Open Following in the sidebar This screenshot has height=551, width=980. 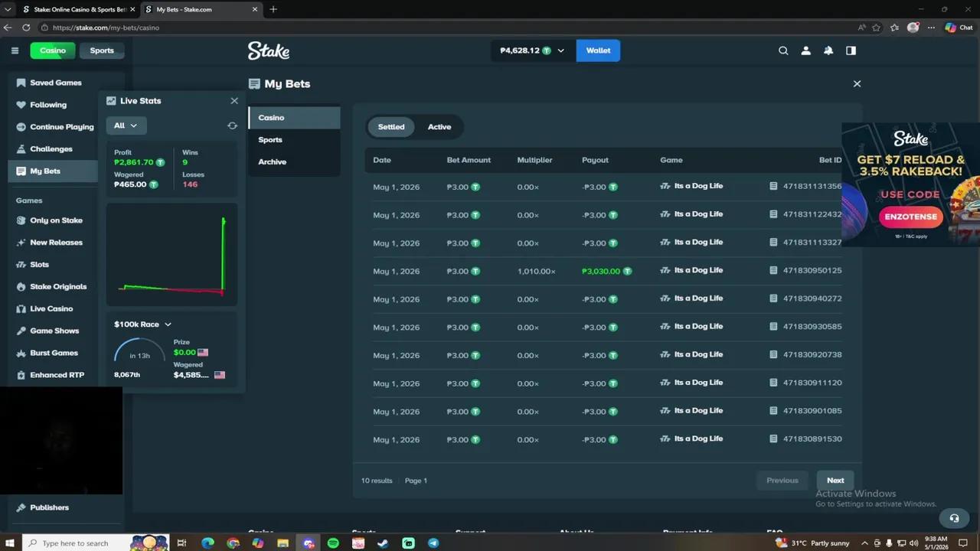click(47, 105)
